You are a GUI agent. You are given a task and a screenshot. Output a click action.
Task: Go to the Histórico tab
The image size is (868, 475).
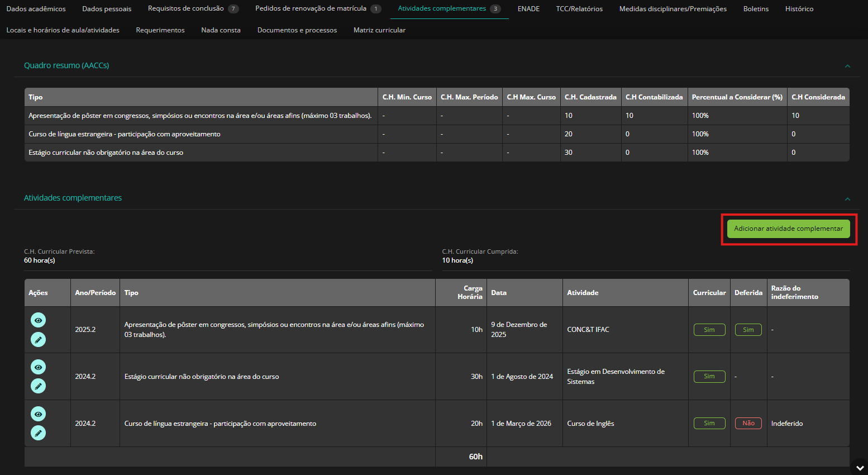799,9
